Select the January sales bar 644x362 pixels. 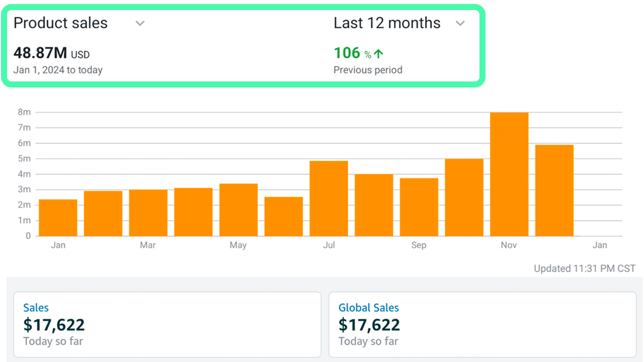tap(58, 216)
